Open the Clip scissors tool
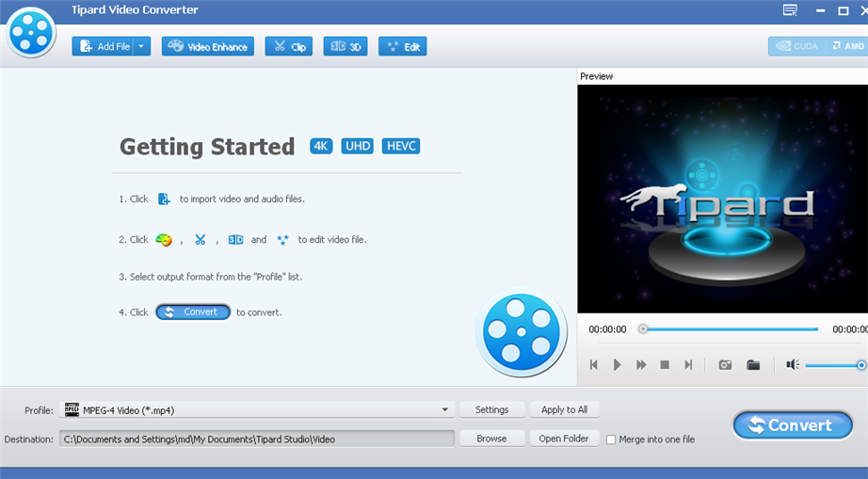This screenshot has height=479, width=868. pyautogui.click(x=289, y=46)
